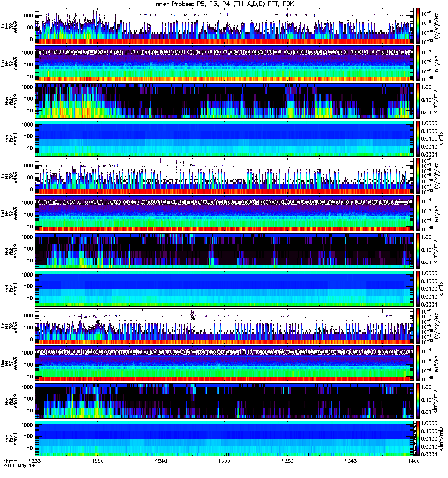This screenshot has height=478, width=448.
Task: Click the color bar beside tha fbk scm1 panel
Action: click(x=418, y=139)
